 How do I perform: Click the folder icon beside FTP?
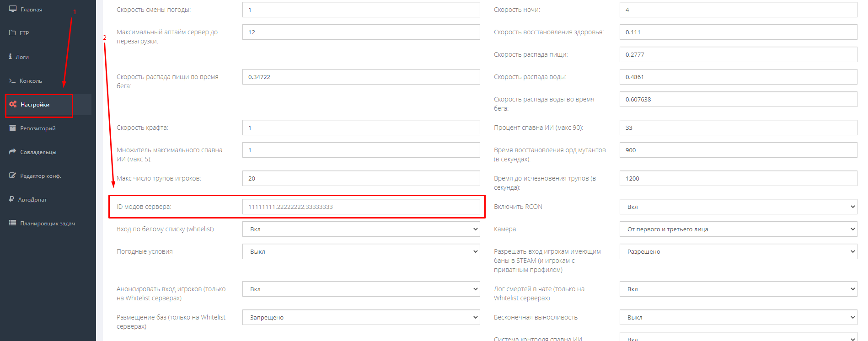(x=12, y=33)
